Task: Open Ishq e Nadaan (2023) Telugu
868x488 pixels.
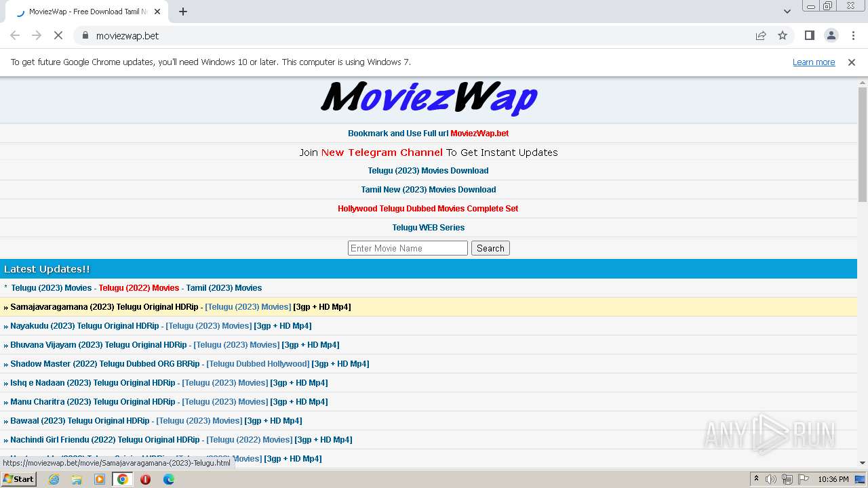Action: click(93, 383)
